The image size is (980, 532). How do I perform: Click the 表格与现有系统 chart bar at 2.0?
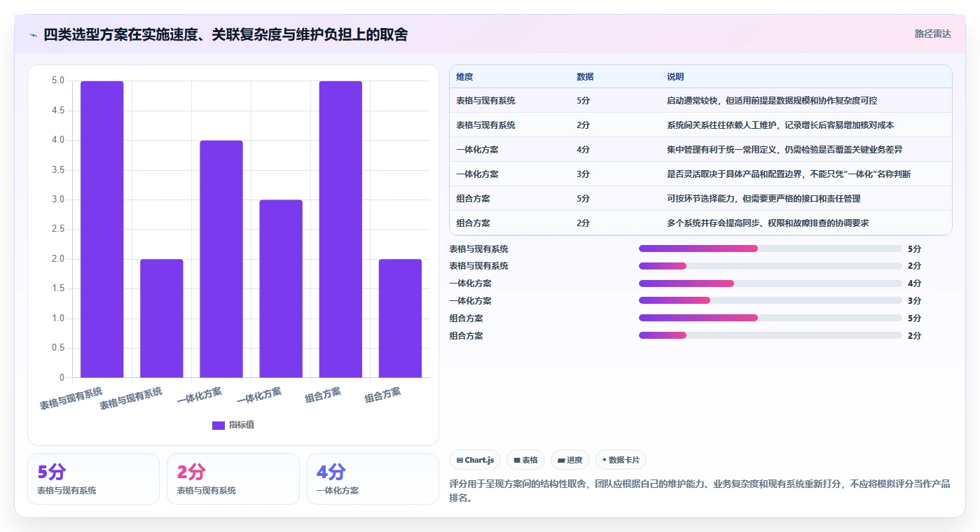(162, 318)
